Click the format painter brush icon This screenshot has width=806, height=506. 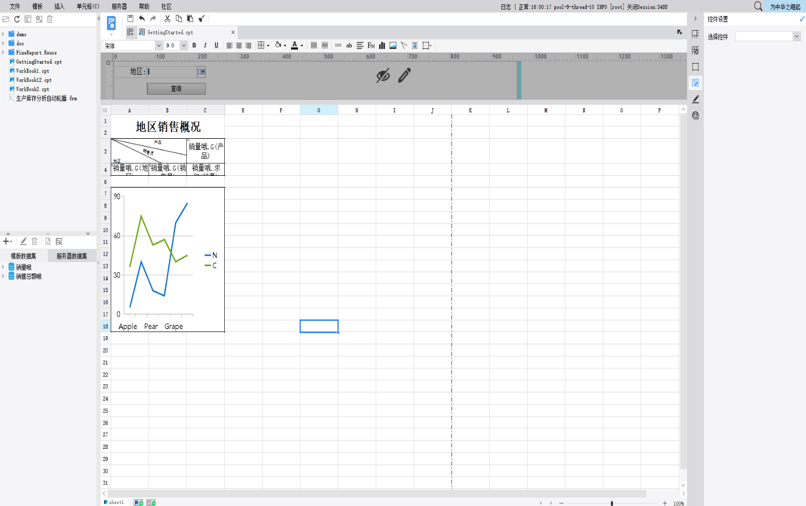tap(202, 19)
